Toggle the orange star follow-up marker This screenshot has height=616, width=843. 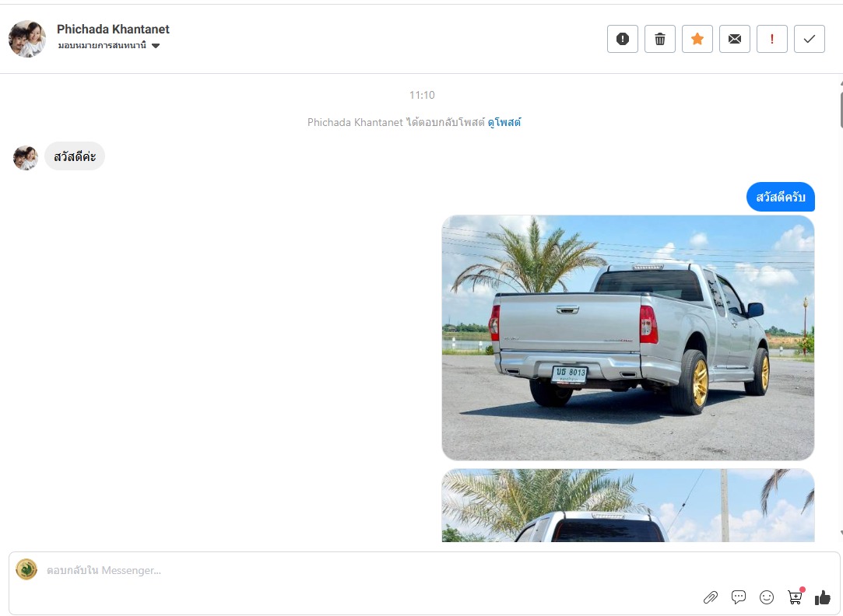[697, 39]
